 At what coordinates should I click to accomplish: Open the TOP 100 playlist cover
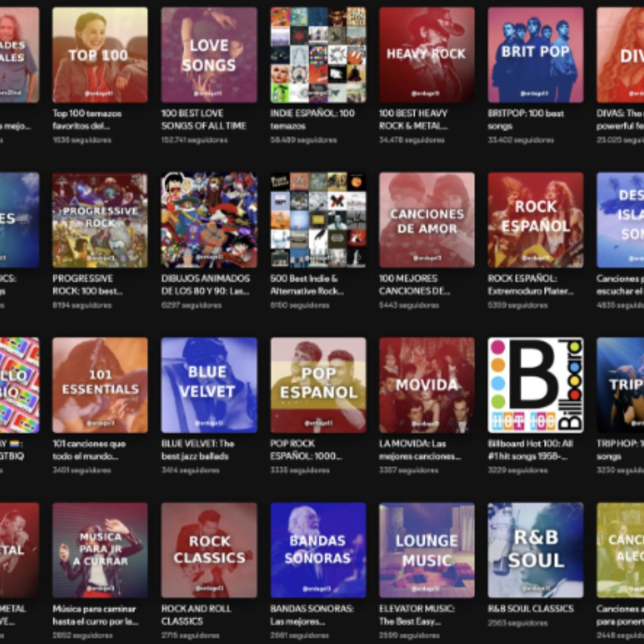[x=100, y=55]
